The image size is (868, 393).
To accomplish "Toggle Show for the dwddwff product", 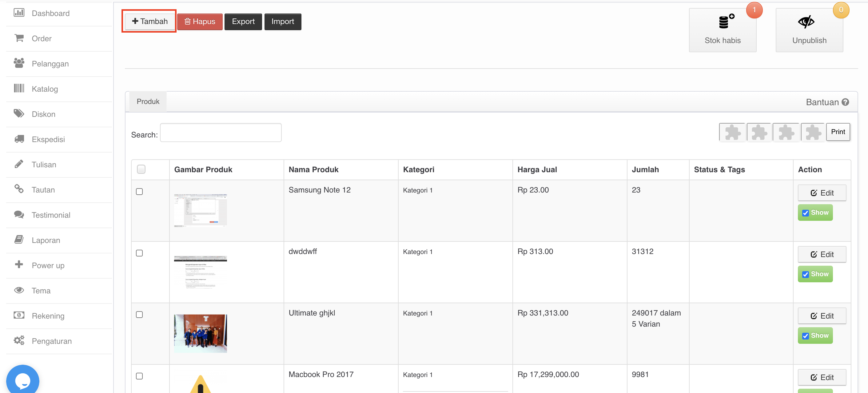I will [x=815, y=274].
